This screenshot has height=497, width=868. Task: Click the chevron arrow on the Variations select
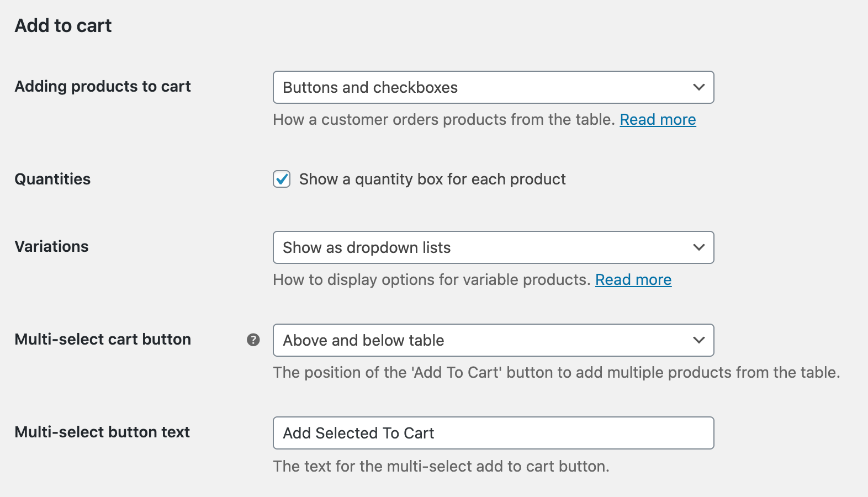point(698,247)
